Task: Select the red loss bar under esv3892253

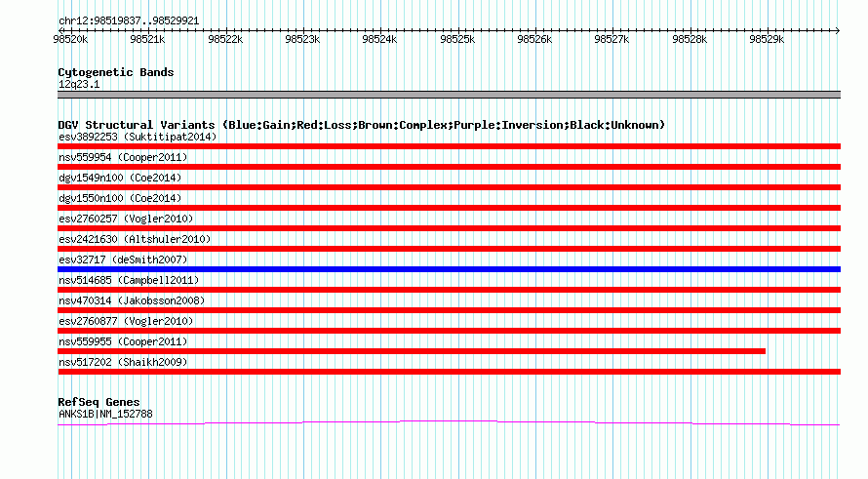Action: (x=449, y=146)
